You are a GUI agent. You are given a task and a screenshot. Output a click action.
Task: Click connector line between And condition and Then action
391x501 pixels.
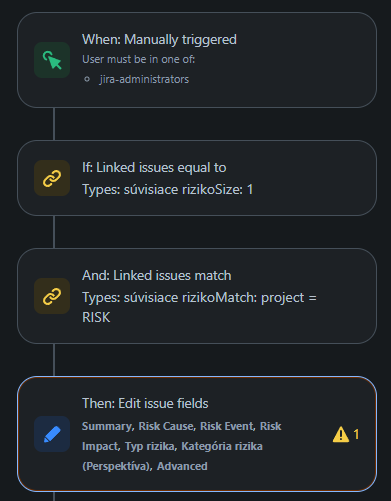point(54,360)
